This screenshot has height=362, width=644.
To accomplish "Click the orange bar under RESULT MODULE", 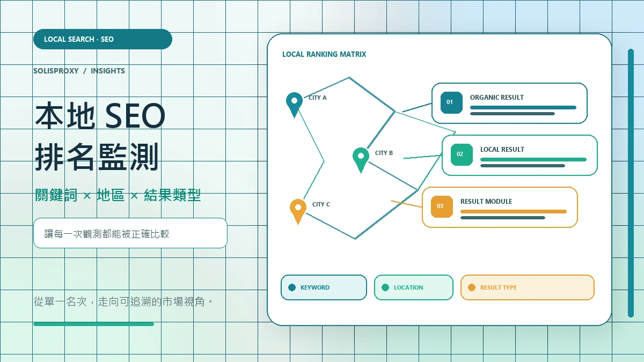I will pos(514,211).
